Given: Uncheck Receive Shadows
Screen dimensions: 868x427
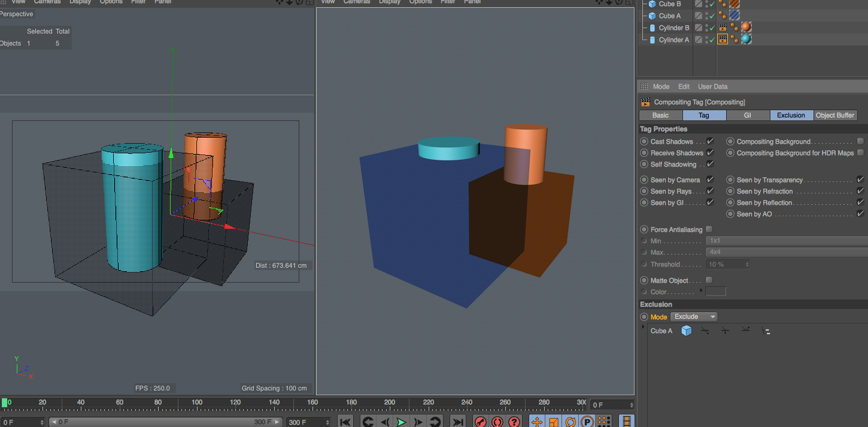Looking at the screenshot, I should [x=710, y=153].
